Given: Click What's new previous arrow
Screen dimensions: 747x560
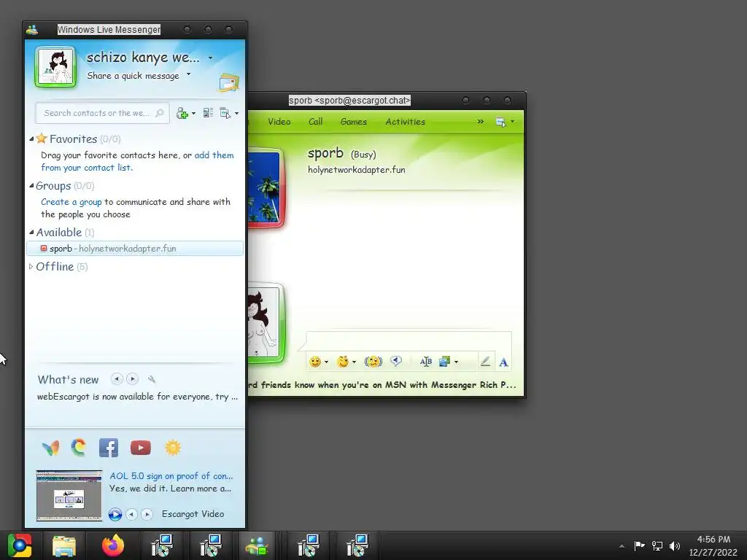Looking at the screenshot, I should [117, 379].
